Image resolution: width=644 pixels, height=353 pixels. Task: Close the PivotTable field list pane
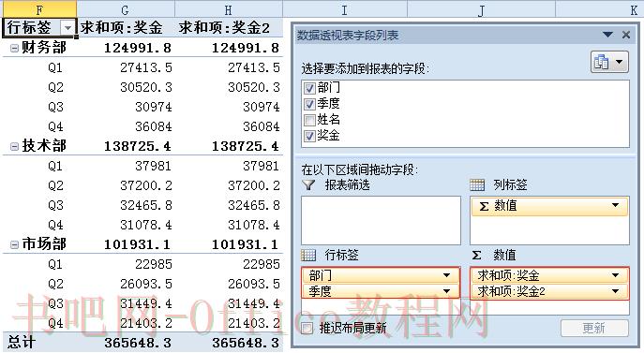point(626,35)
